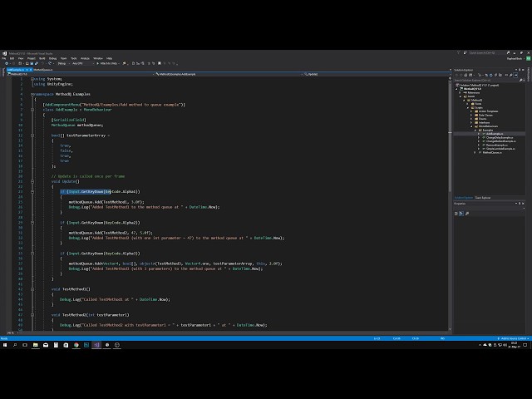The image size is (532, 399).
Task: Click the Save toolbar icon
Action: tap(32, 63)
